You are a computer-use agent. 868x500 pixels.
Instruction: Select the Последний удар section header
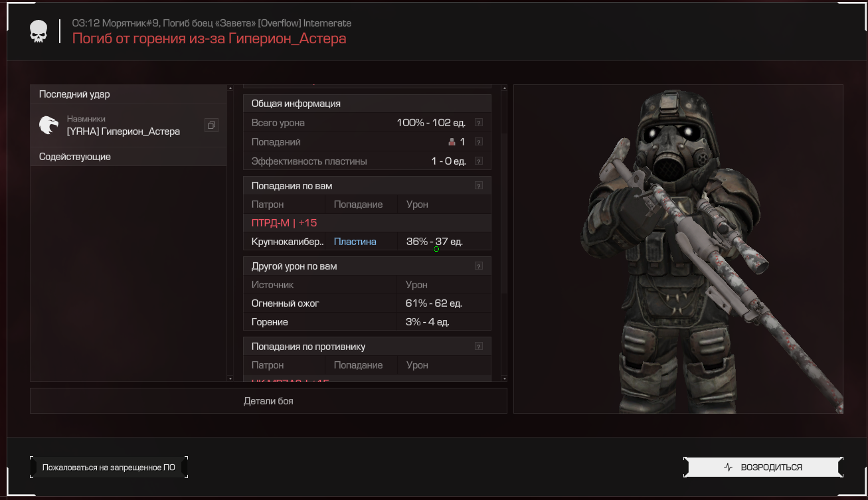128,94
